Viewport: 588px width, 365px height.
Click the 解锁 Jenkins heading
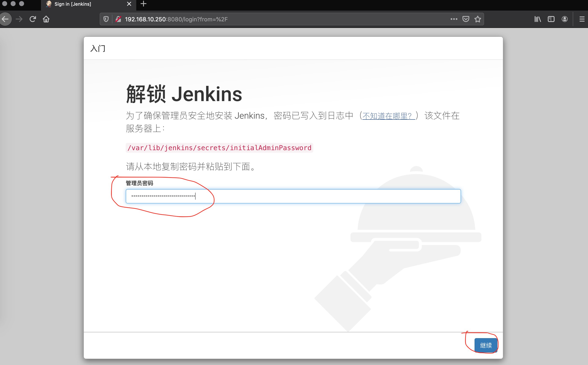184,94
